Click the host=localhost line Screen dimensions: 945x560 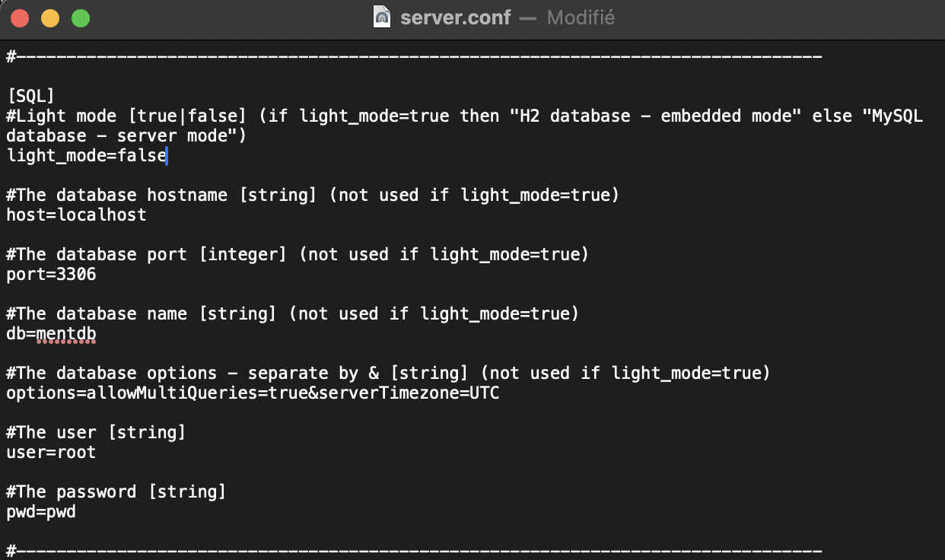click(x=76, y=215)
